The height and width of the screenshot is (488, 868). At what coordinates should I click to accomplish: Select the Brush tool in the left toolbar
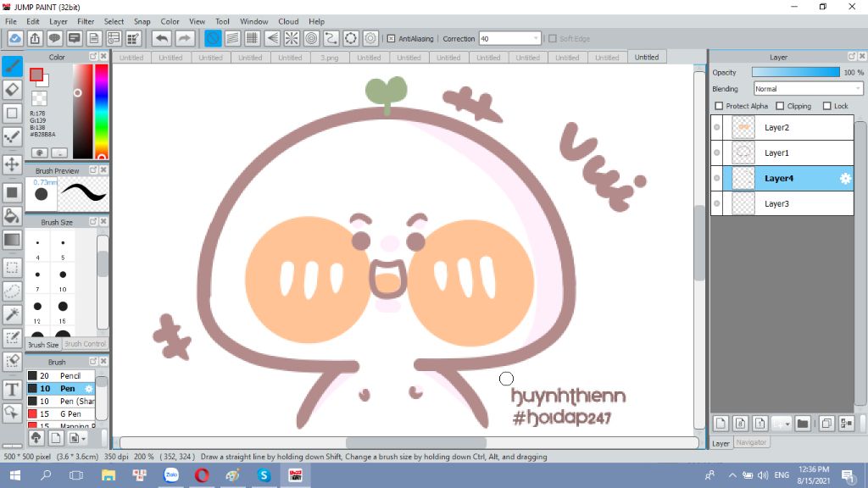pyautogui.click(x=12, y=66)
